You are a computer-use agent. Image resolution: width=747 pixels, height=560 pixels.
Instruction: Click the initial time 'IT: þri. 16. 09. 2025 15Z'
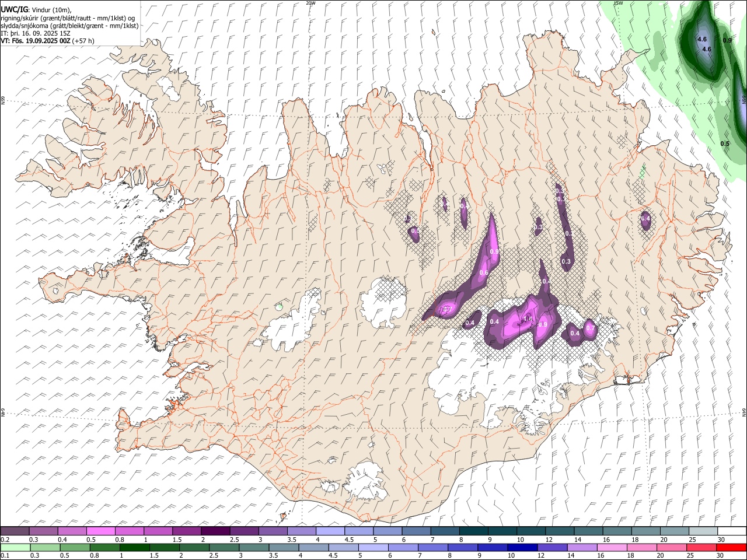36,33
